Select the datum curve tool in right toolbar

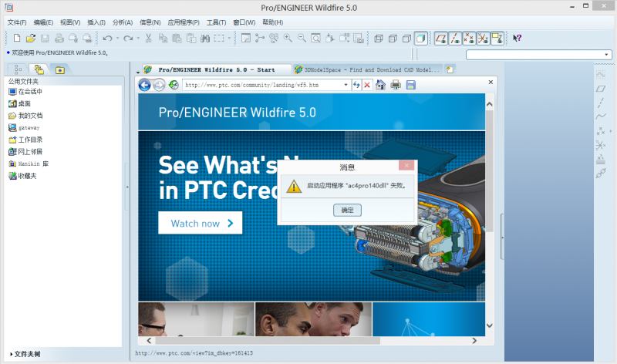[601, 116]
